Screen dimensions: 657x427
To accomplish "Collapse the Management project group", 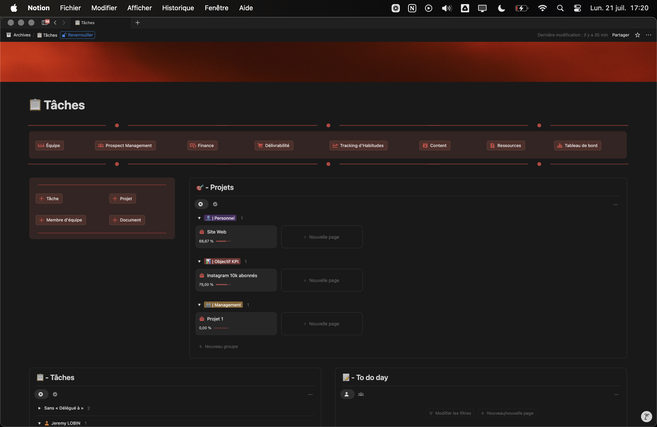I will (x=199, y=305).
